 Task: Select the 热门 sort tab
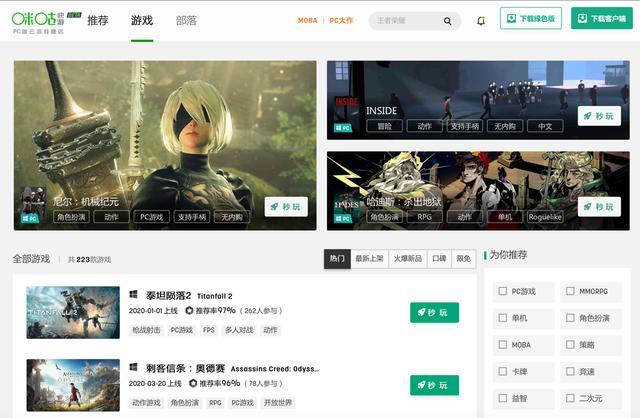pyautogui.click(x=337, y=259)
